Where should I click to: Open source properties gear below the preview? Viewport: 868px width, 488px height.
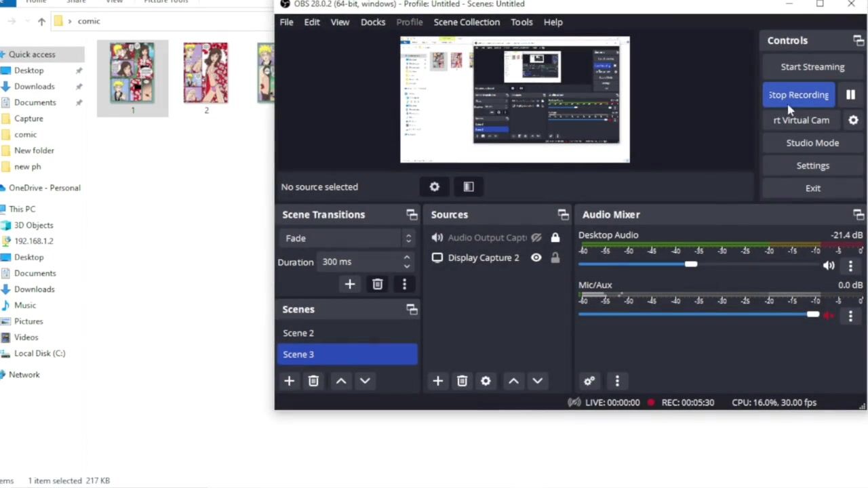435,187
